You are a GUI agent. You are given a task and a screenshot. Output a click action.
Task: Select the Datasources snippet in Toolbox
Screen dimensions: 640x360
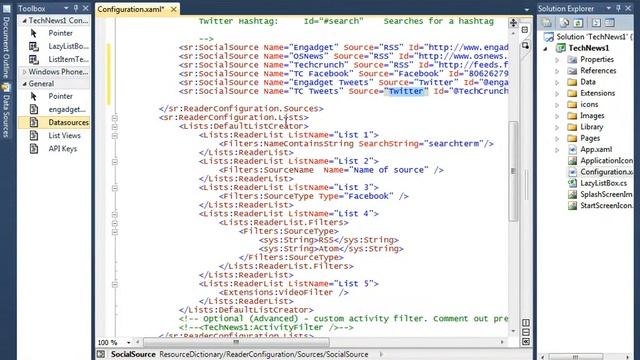coord(54,122)
